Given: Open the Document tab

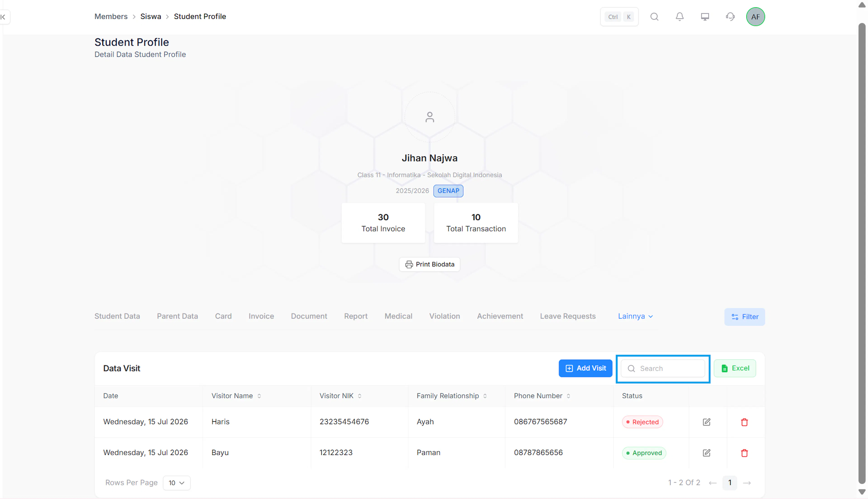Looking at the screenshot, I should [x=309, y=316].
